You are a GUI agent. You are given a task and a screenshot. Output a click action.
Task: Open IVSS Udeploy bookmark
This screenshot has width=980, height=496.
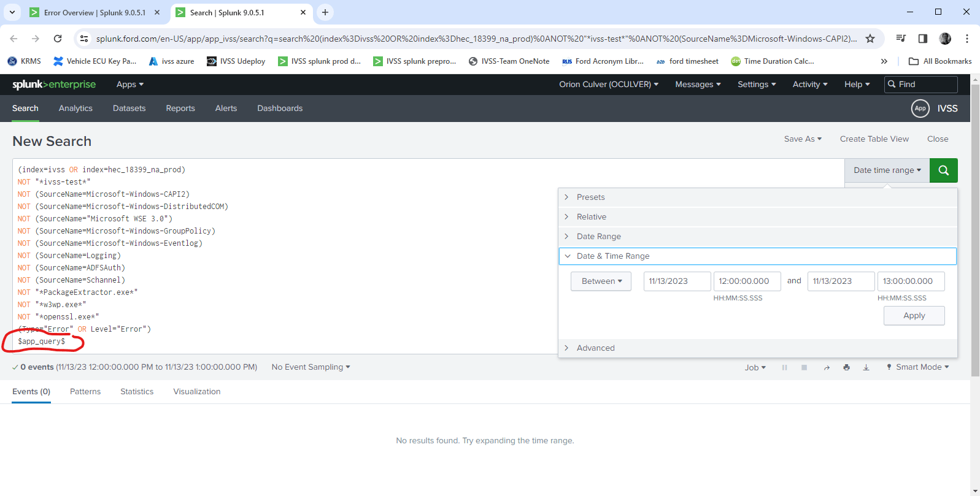click(236, 61)
